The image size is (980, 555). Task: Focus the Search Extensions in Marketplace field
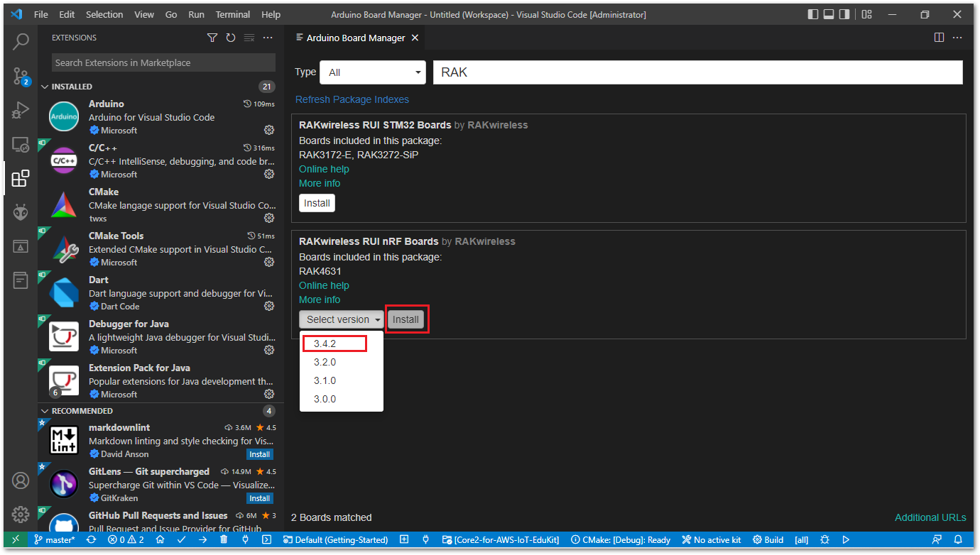163,62
